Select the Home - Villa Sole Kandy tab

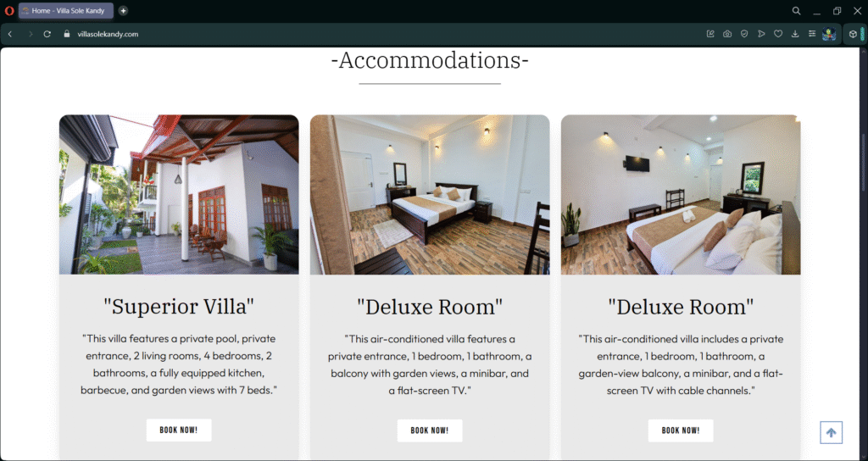click(x=66, y=10)
